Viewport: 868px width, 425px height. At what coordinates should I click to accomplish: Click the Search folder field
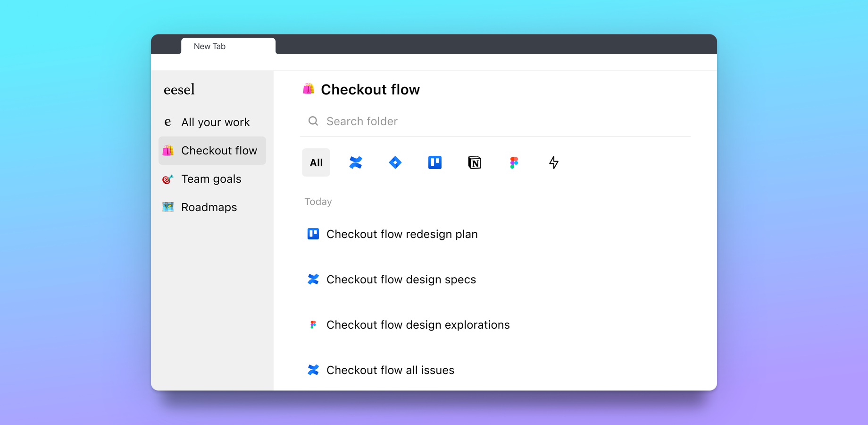495,121
